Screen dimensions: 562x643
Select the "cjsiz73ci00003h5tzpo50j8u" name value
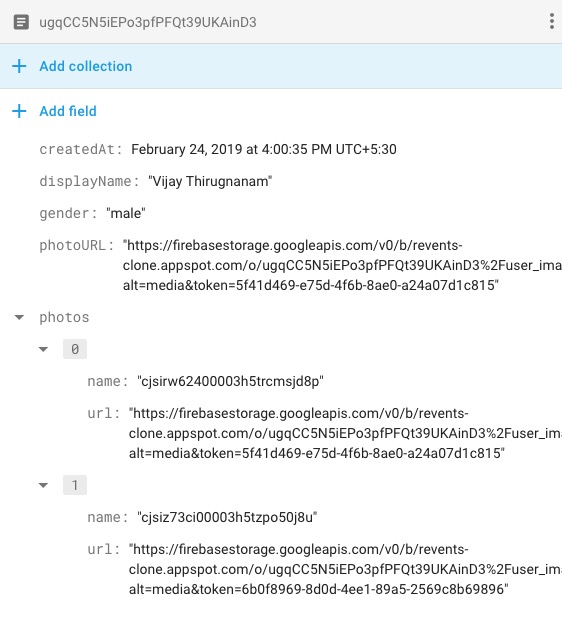(227, 518)
